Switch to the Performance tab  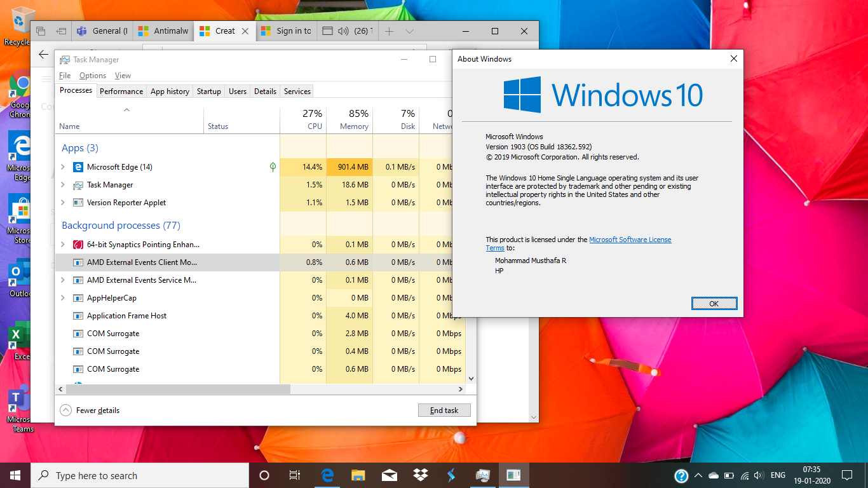coord(121,91)
